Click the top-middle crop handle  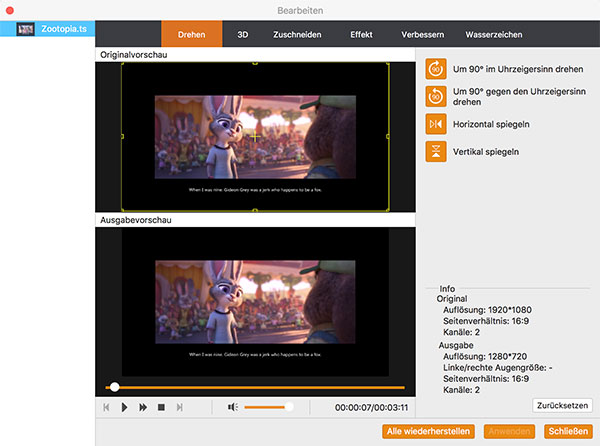point(255,63)
